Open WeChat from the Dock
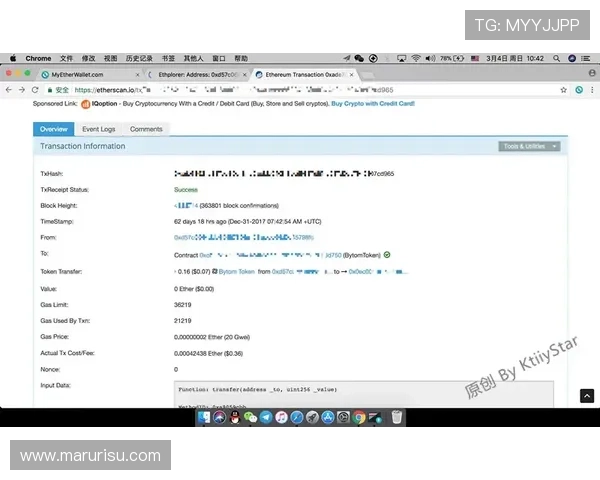The height and width of the screenshot is (480, 600). [250, 417]
